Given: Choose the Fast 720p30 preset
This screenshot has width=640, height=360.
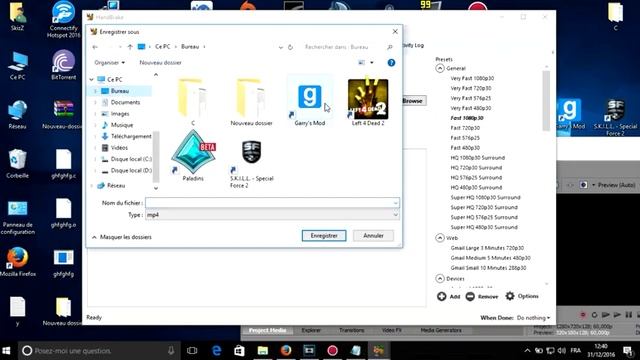Looking at the screenshot, I should point(465,128).
